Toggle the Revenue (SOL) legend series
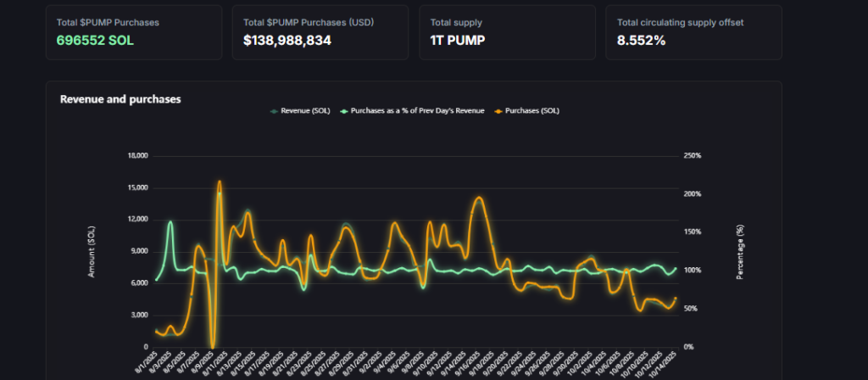The image size is (868, 380). (x=305, y=111)
